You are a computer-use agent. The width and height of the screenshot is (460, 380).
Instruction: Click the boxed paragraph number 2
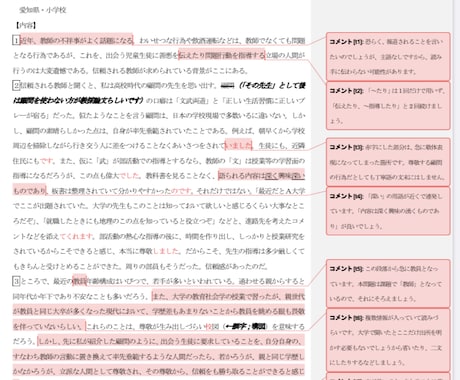(16, 85)
